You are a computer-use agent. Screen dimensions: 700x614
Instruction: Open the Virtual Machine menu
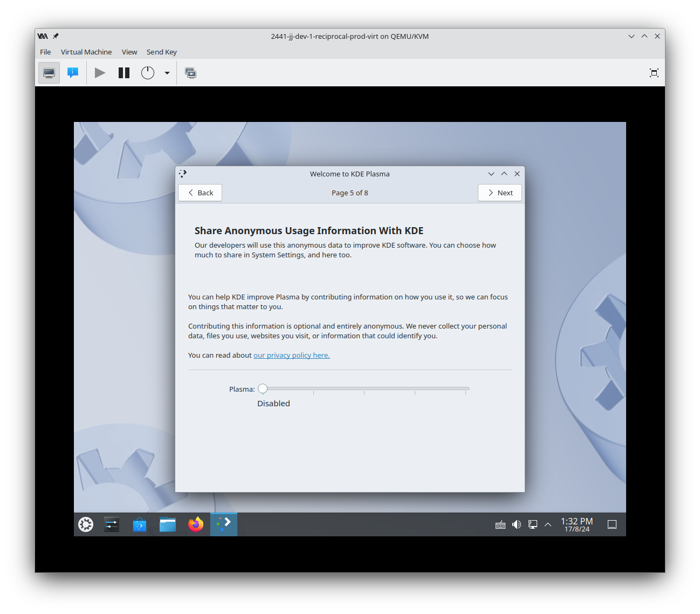(x=86, y=52)
